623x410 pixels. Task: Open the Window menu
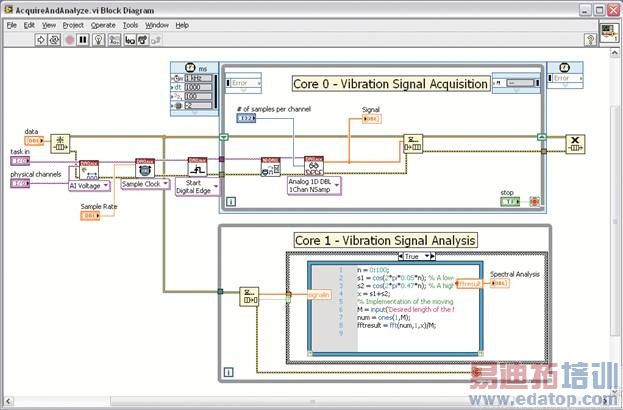pos(157,25)
